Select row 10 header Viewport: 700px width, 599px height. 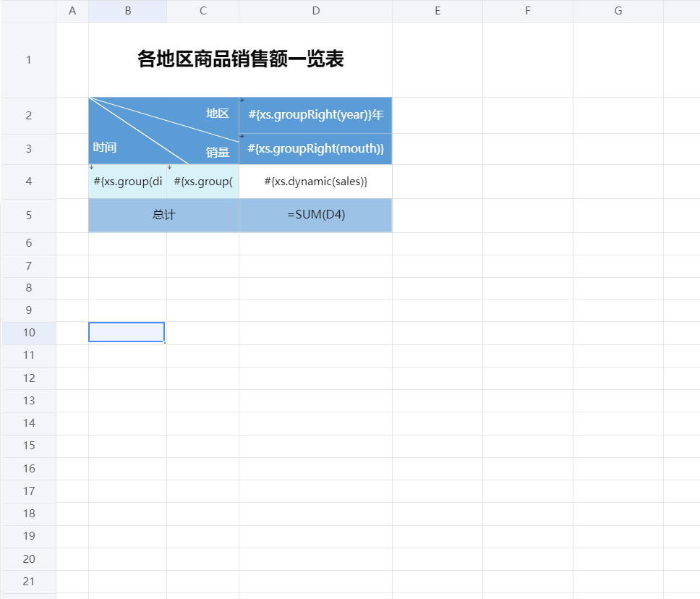29,333
